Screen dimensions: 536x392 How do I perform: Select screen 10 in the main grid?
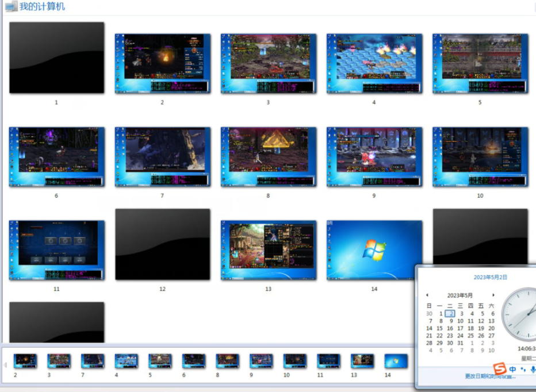480,157
